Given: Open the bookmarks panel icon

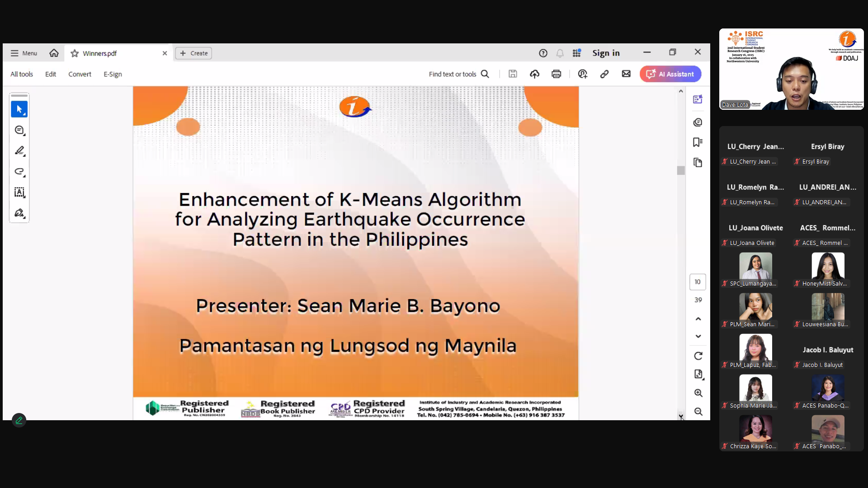Looking at the screenshot, I should click(x=698, y=142).
